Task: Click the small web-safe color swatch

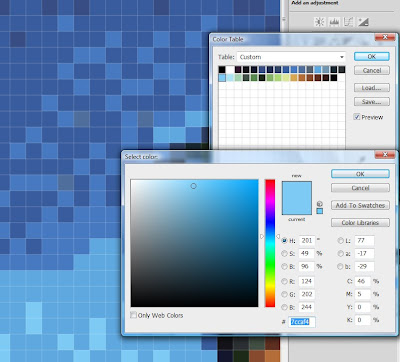Action: 320,211
